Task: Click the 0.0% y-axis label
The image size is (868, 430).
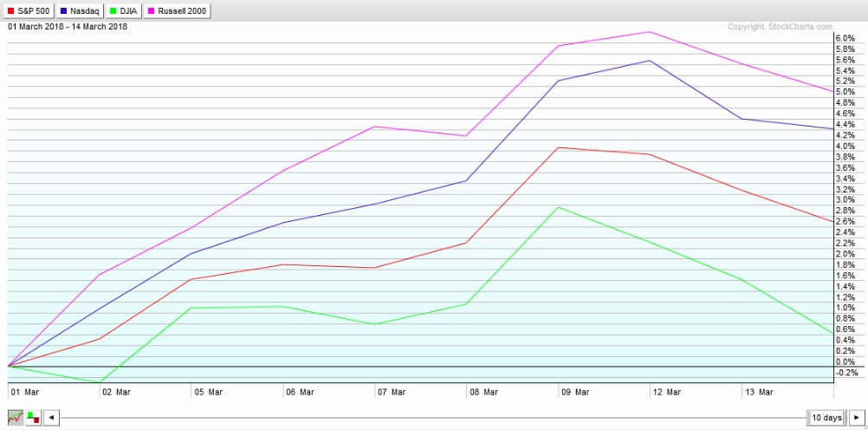Action: pyautogui.click(x=845, y=362)
